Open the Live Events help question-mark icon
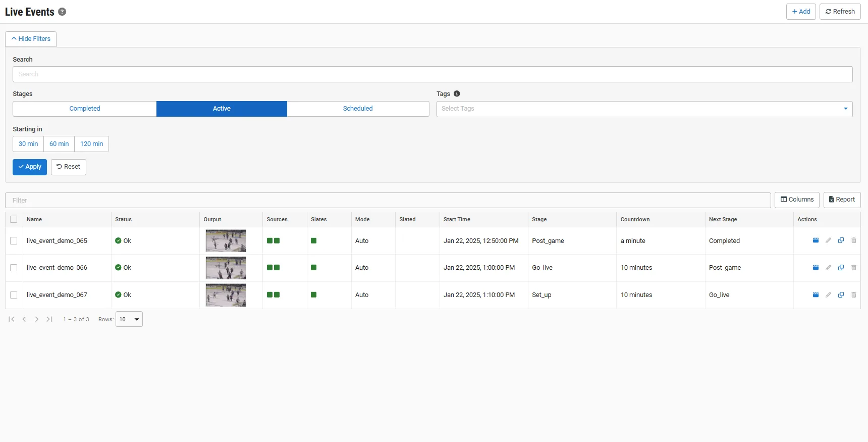The width and height of the screenshot is (868, 442). 62,12
